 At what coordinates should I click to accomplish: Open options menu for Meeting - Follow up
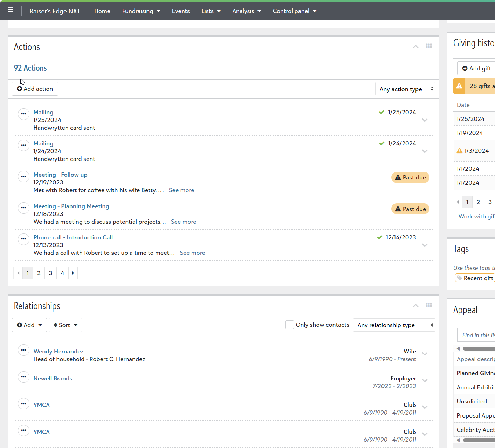(23, 176)
